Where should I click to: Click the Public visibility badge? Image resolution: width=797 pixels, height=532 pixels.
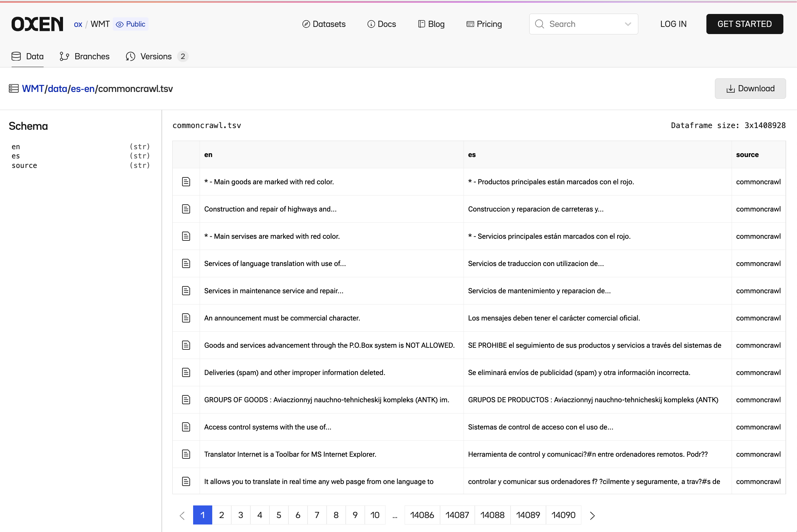pos(131,24)
